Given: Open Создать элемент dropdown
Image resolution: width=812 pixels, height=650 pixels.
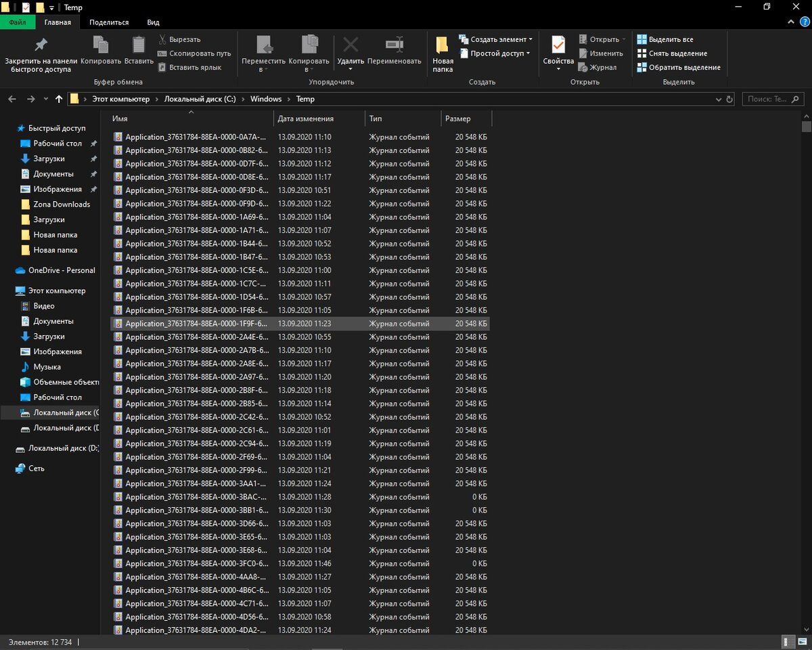Looking at the screenshot, I should [496, 39].
